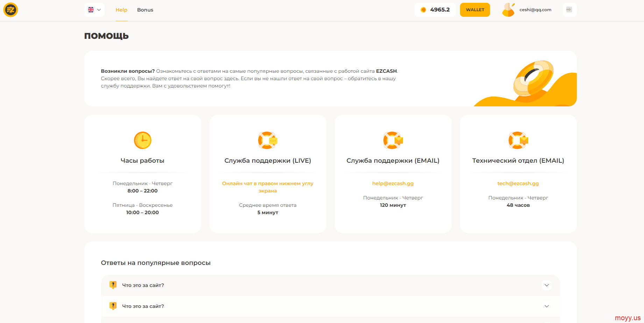Image resolution: width=644 pixels, height=323 pixels.
Task: Click the technical department lifebuoy icon
Action: pos(518,140)
